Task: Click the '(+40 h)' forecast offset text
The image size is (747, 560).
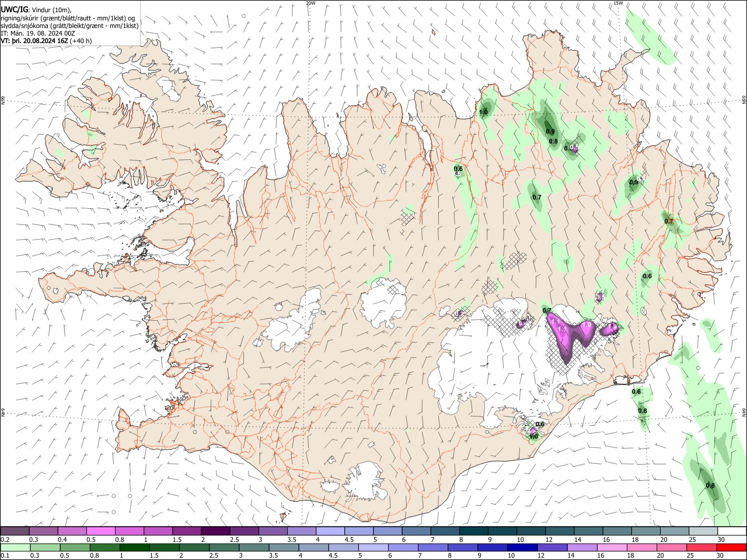Action: (x=81, y=41)
